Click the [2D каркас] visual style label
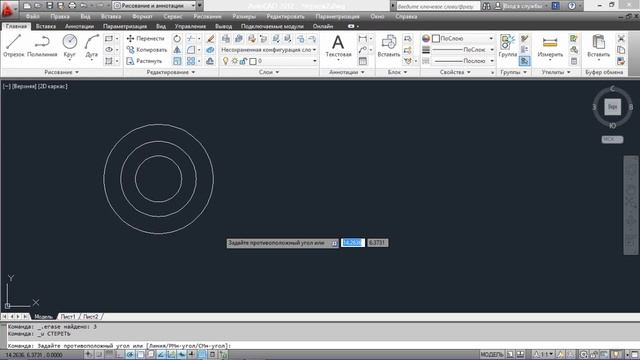Image resolution: width=640 pixels, height=360 pixels. tap(53, 87)
